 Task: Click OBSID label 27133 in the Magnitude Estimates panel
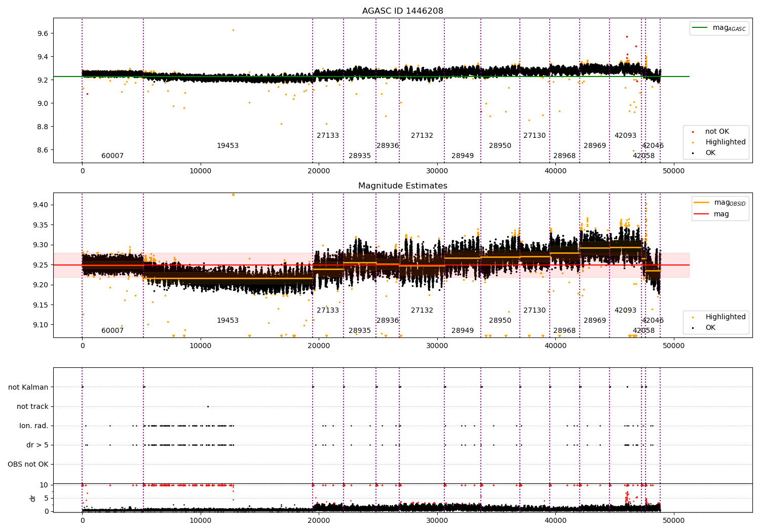point(328,311)
